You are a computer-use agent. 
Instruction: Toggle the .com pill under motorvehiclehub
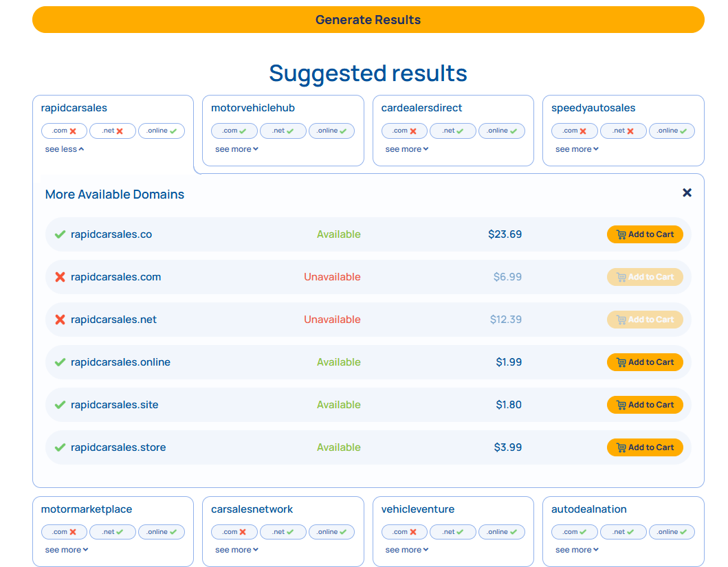tap(234, 130)
